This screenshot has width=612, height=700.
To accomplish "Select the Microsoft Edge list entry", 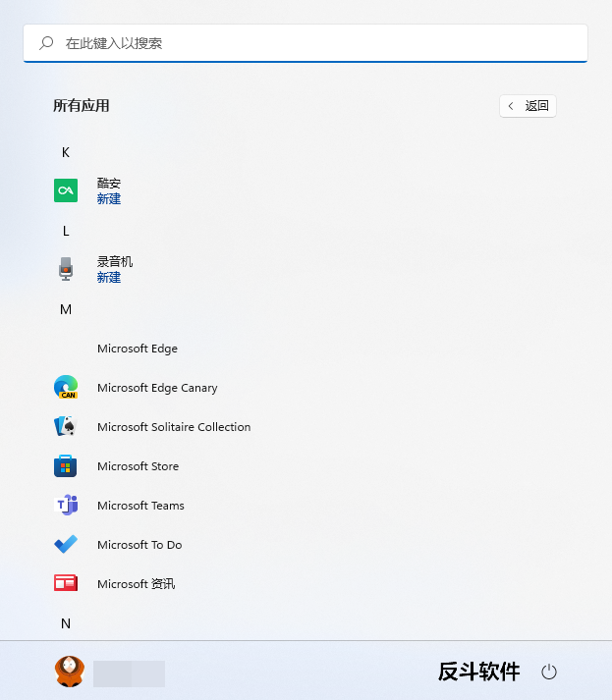I will pos(138,349).
